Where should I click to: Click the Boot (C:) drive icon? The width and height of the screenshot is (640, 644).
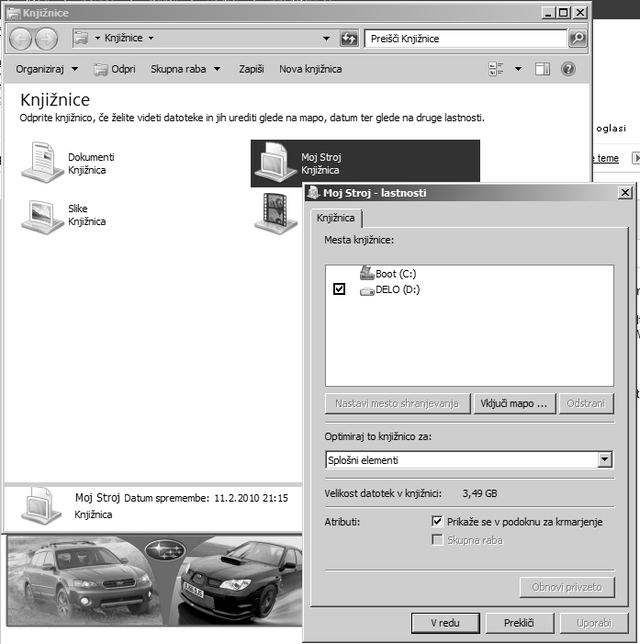coord(367,273)
